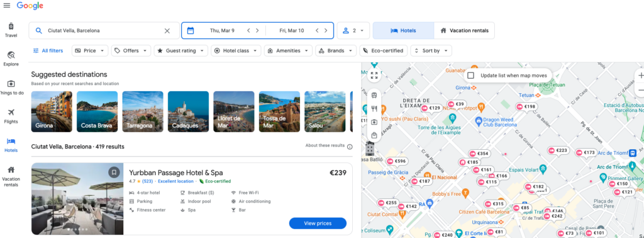The width and height of the screenshot is (644, 238).
Task: Choose Lloret de Mar destination
Action: point(234,111)
